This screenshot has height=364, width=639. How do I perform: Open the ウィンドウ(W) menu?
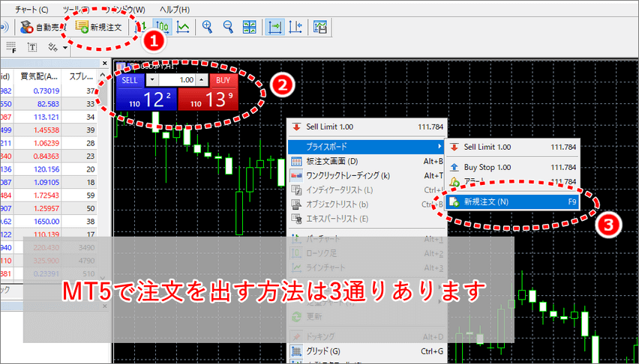point(124,10)
